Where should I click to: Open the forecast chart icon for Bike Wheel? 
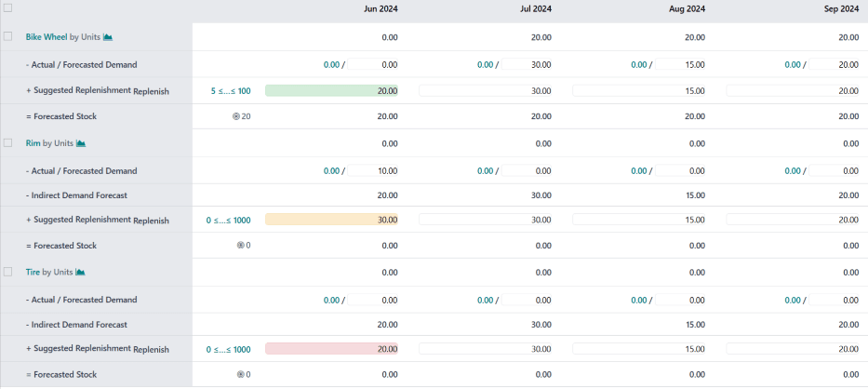(x=108, y=37)
